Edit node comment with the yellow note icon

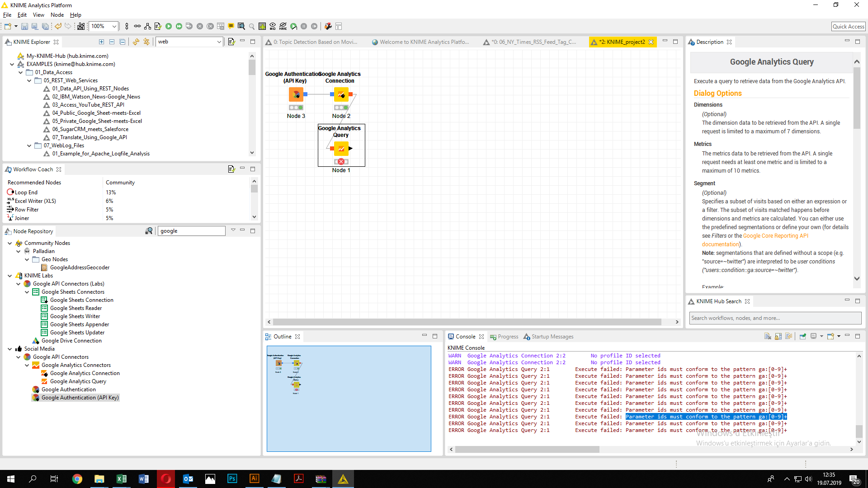point(231,26)
